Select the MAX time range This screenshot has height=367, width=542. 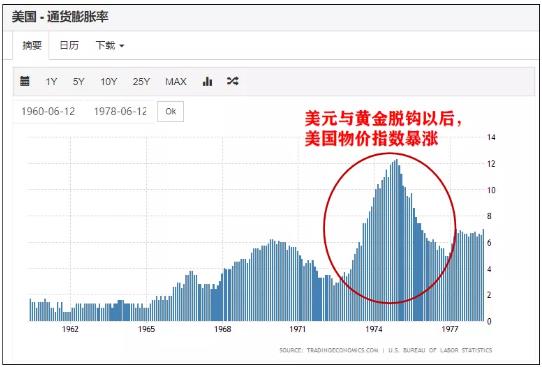coord(176,82)
